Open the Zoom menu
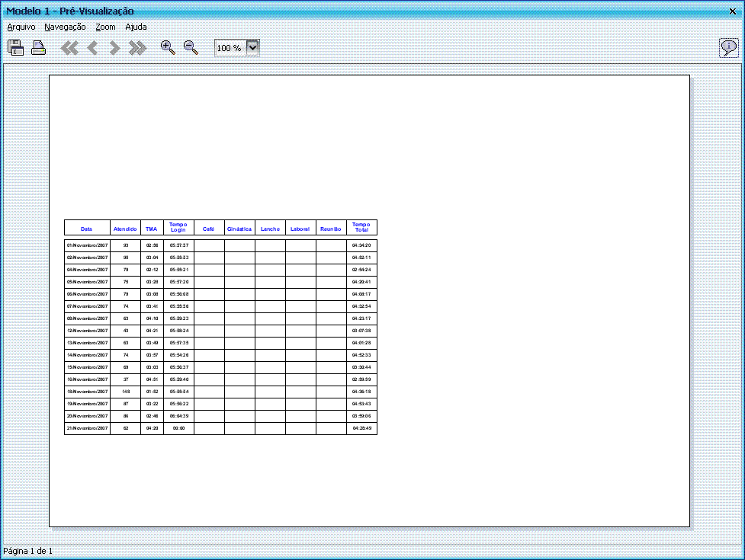745x560 pixels. [x=105, y=27]
